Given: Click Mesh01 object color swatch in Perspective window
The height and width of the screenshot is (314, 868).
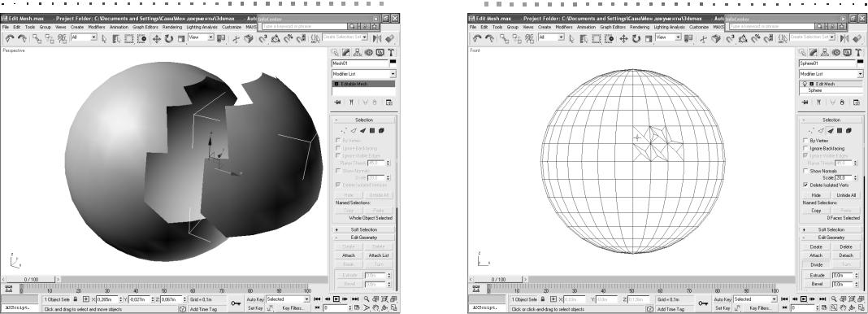Looking at the screenshot, I should [x=393, y=63].
